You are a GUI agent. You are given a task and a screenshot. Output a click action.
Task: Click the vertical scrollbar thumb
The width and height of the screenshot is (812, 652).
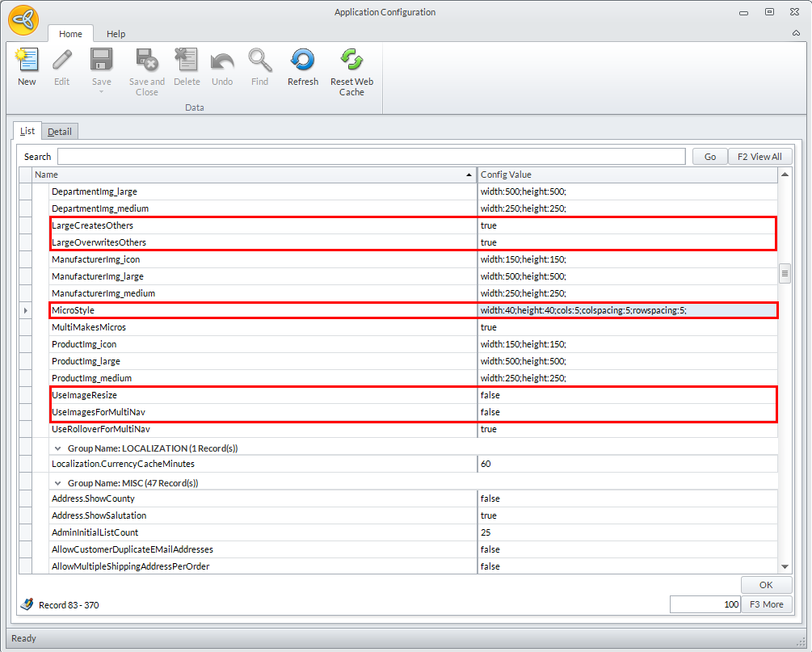pyautogui.click(x=785, y=275)
